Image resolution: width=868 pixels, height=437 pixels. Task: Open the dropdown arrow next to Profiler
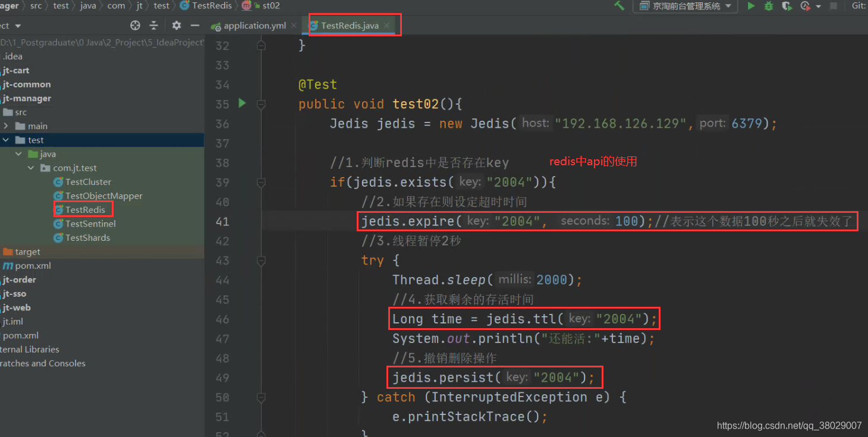[818, 7]
